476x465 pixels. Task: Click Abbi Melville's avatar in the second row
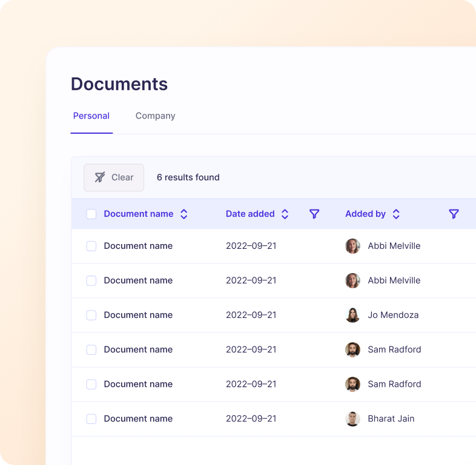pos(352,280)
